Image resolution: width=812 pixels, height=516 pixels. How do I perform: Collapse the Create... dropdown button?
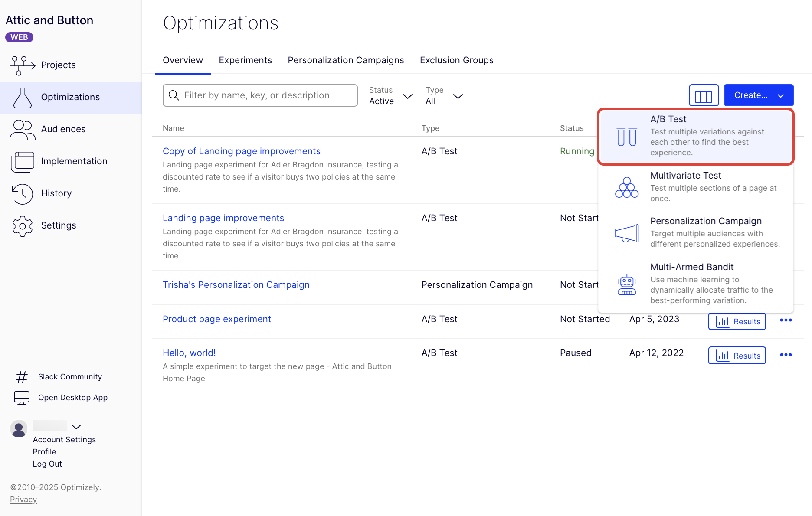coord(759,95)
